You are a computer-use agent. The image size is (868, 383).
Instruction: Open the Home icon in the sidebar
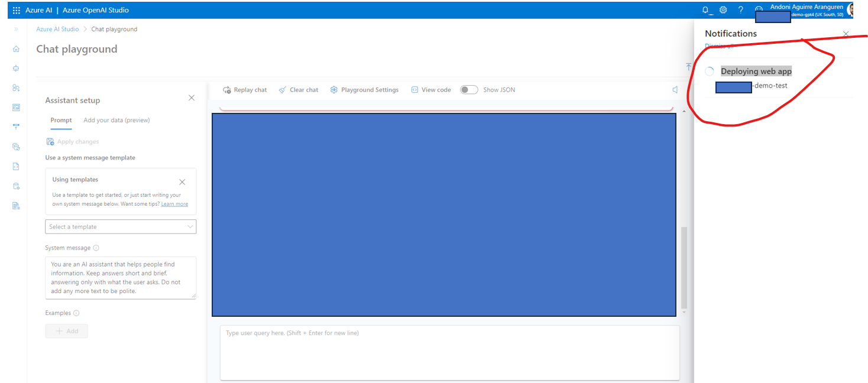click(16, 48)
